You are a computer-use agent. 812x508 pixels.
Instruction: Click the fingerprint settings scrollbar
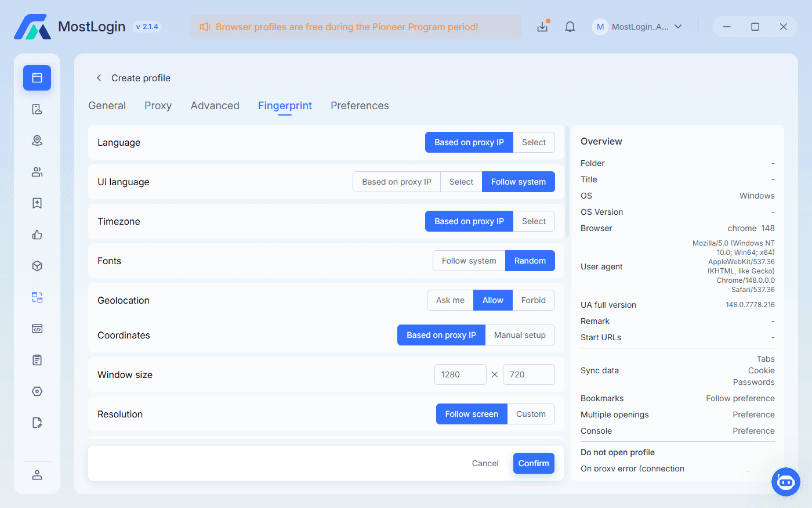(x=566, y=181)
